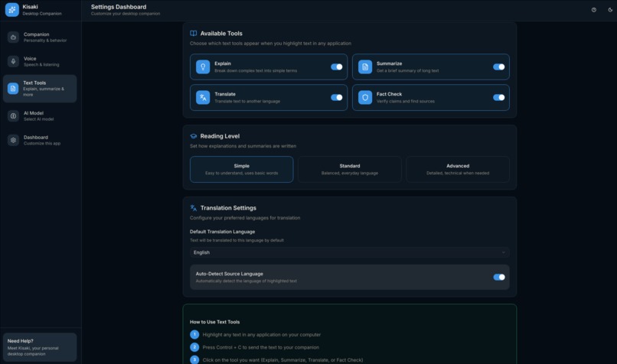The height and width of the screenshot is (364, 617).
Task: Click 'Set how explanations and summaries are written'
Action: click(243, 146)
